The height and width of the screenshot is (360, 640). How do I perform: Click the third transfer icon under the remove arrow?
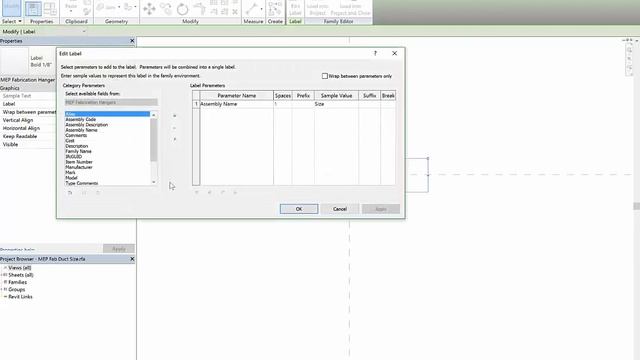coord(174,140)
